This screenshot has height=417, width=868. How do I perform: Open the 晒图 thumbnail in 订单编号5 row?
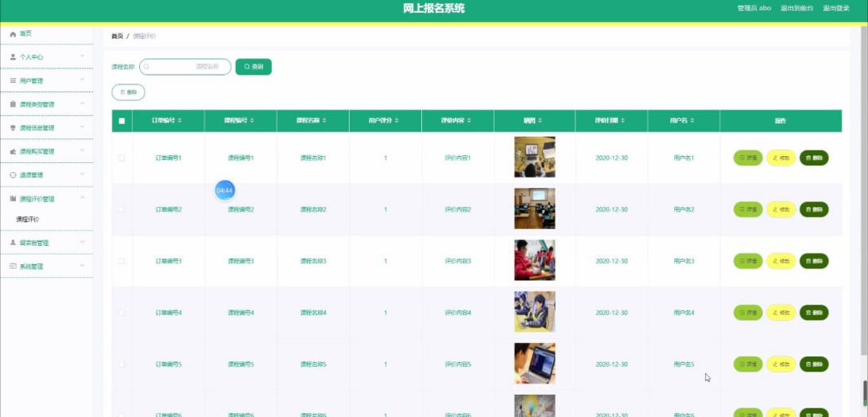point(534,364)
